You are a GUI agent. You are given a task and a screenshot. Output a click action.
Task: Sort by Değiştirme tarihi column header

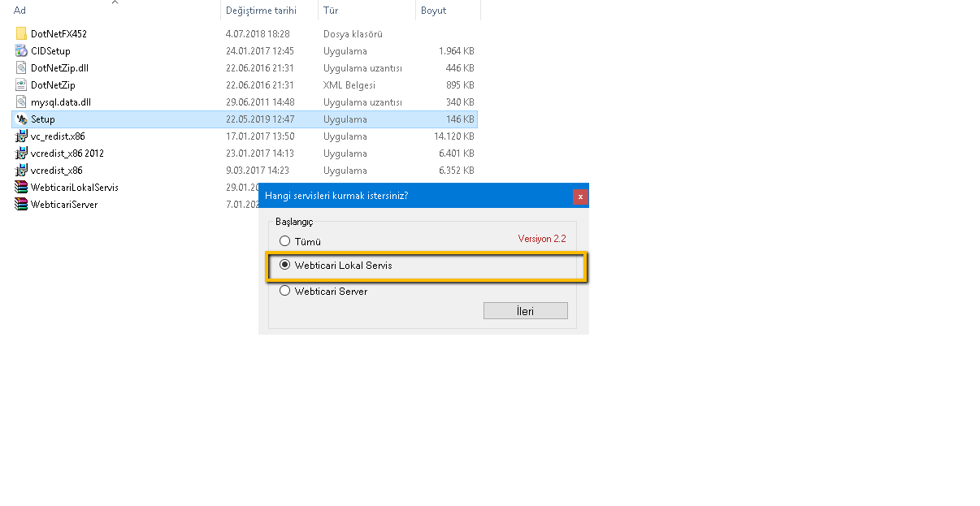(x=260, y=11)
